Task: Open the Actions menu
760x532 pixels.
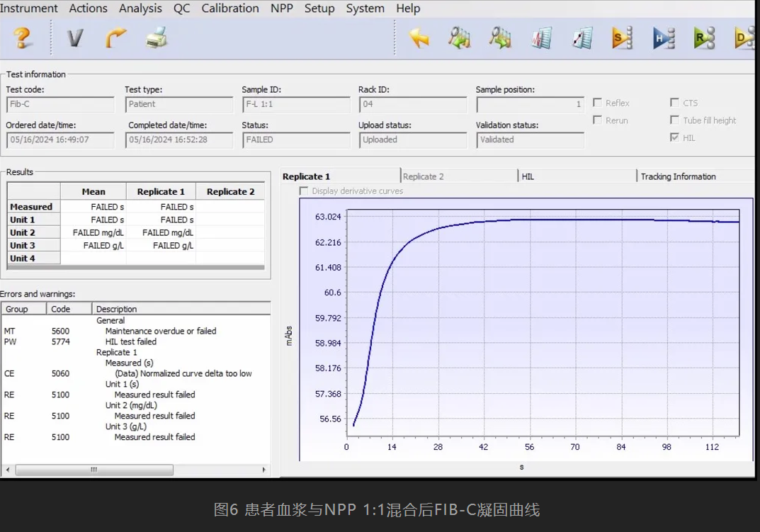Action: tap(89, 9)
